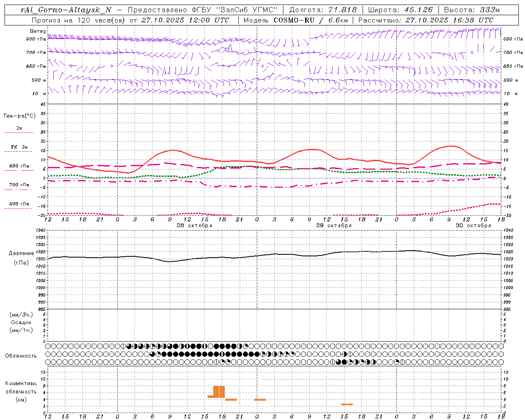Click the tallest orange convective cloud bar
This screenshot has width=525, height=420.
pos(219,392)
